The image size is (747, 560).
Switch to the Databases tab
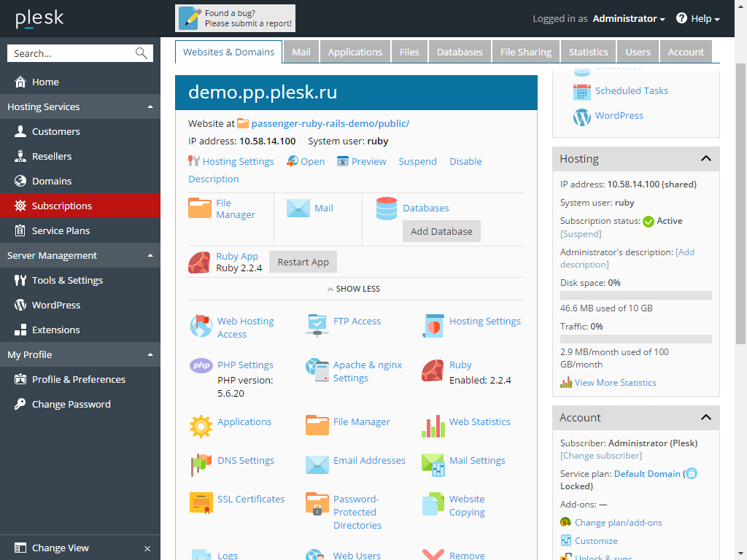click(x=460, y=52)
